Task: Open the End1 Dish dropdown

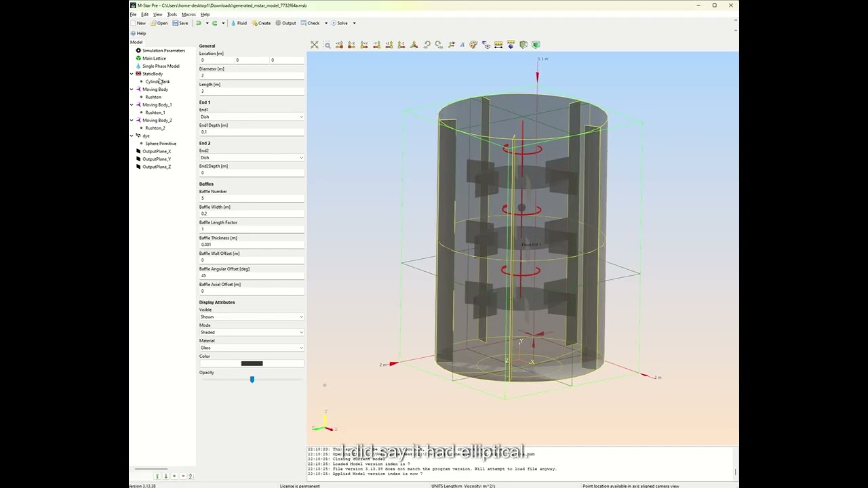Action: (252, 117)
